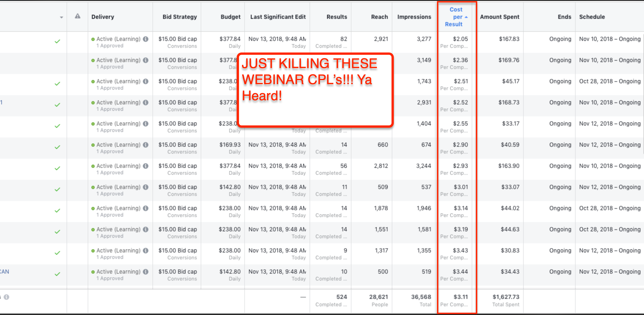
Task: Click the $1,627.73 Total Spent value
Action: pyautogui.click(x=506, y=297)
